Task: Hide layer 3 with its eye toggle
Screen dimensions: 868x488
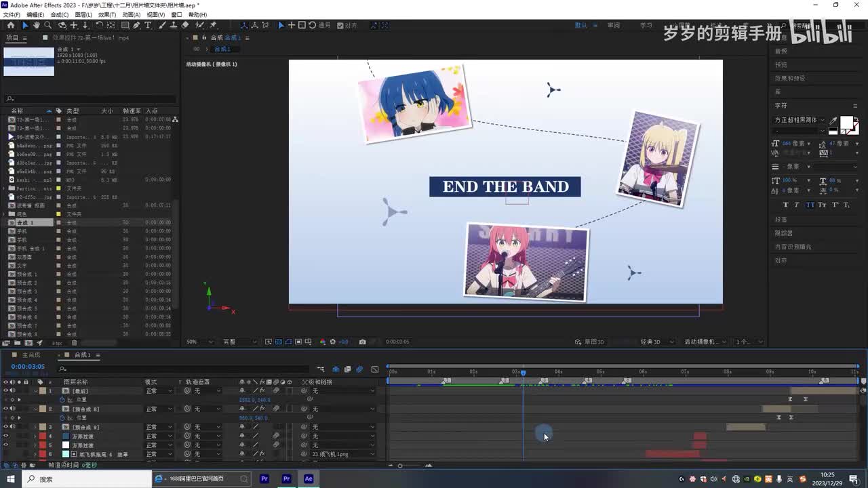Action: [x=5, y=427]
